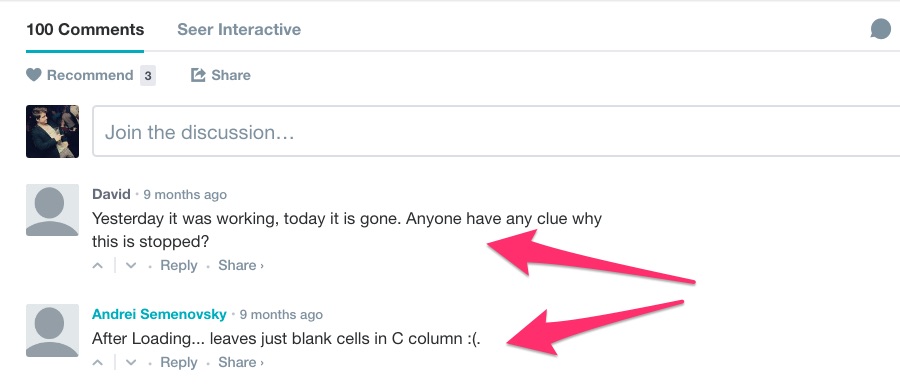Switch to the 100 Comments tab
This screenshot has height=389, width=900.
pyautogui.click(x=85, y=29)
